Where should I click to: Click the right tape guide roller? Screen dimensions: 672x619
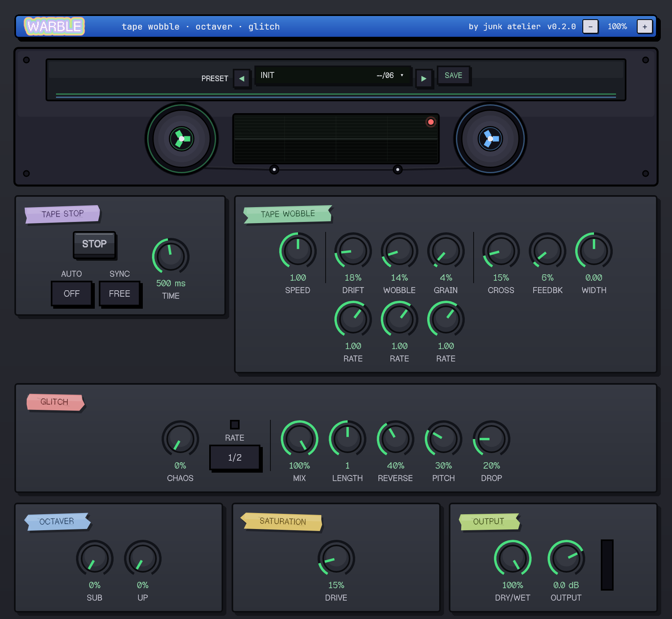397,170
